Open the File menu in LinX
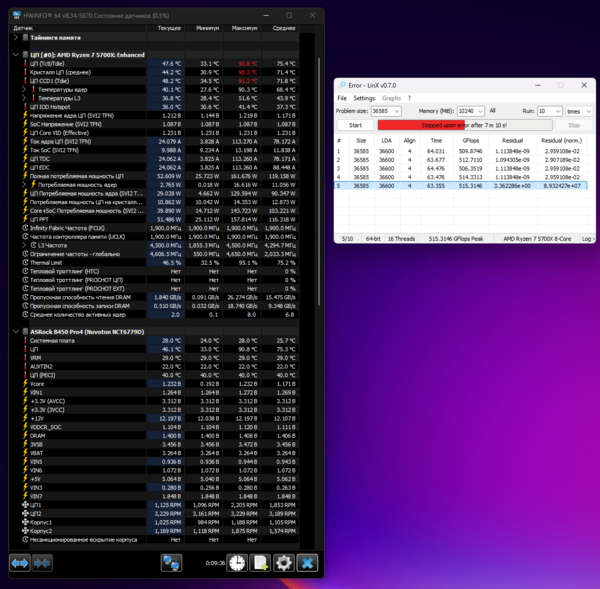The height and width of the screenshot is (589, 600). 342,98
